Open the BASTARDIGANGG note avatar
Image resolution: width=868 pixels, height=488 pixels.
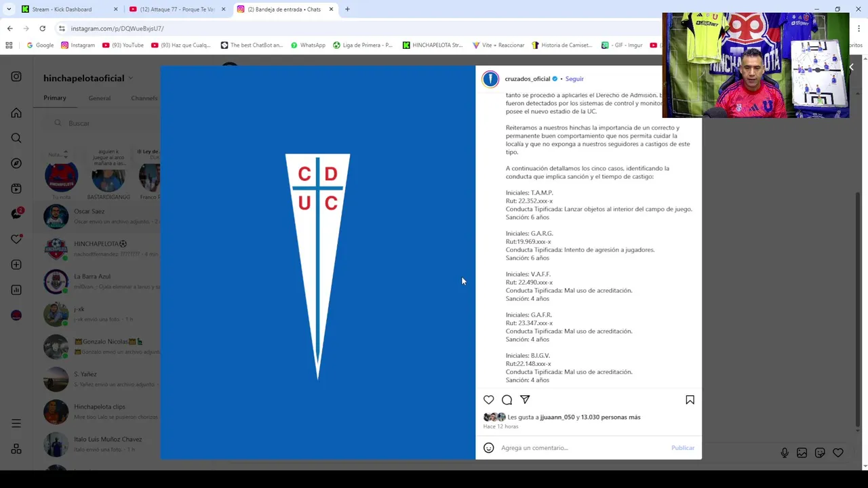108,178
